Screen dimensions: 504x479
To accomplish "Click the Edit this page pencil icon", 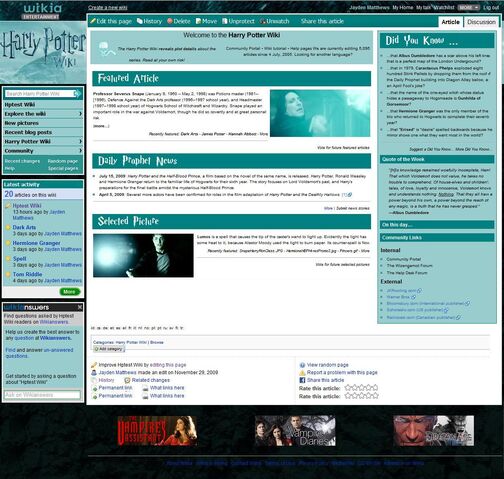I will click(93, 21).
